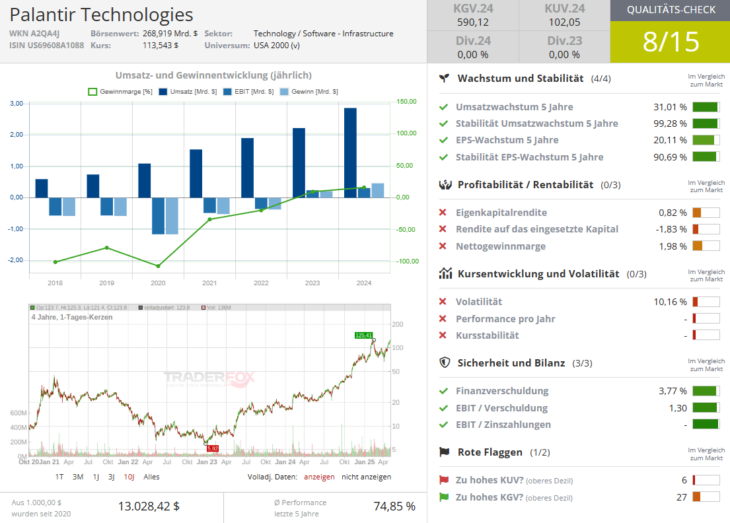Image resolution: width=730 pixels, height=523 pixels.
Task: Click the Profitabilität / Rentabilität section icon
Action: coord(445,184)
